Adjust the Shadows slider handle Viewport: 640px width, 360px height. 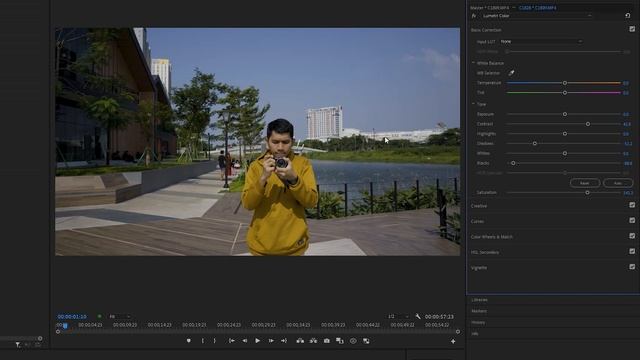[535, 143]
